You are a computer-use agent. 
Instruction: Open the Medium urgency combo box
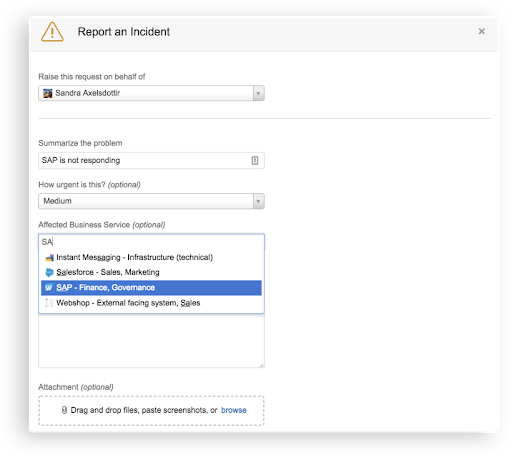[x=151, y=201]
